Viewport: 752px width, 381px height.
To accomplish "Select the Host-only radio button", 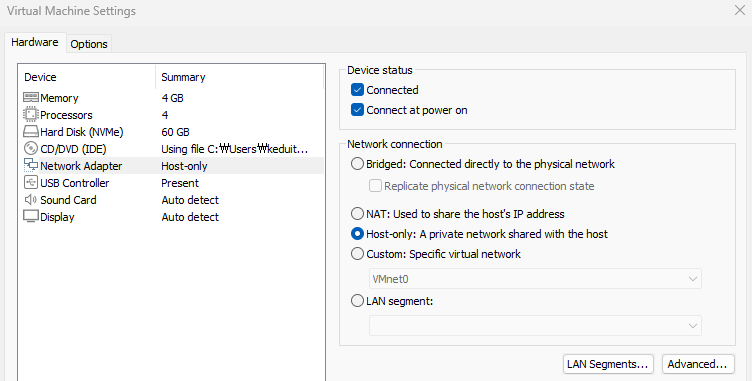I will 357,234.
